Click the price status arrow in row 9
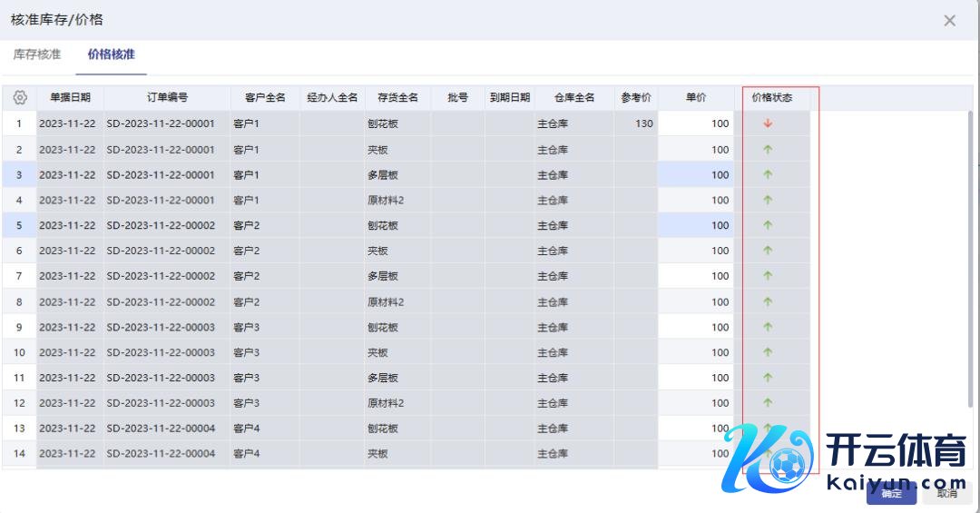 tap(768, 327)
